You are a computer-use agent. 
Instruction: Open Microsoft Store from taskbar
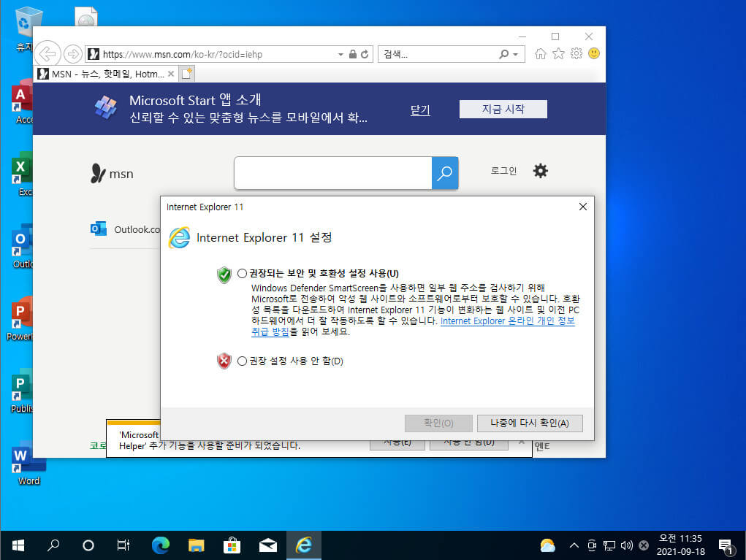(232, 545)
